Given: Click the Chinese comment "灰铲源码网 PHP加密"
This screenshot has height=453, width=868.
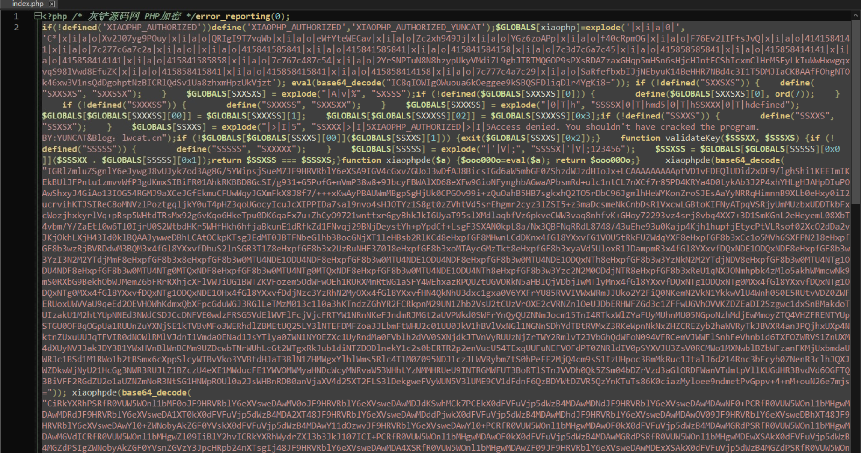Looking at the screenshot, I should (x=134, y=16).
